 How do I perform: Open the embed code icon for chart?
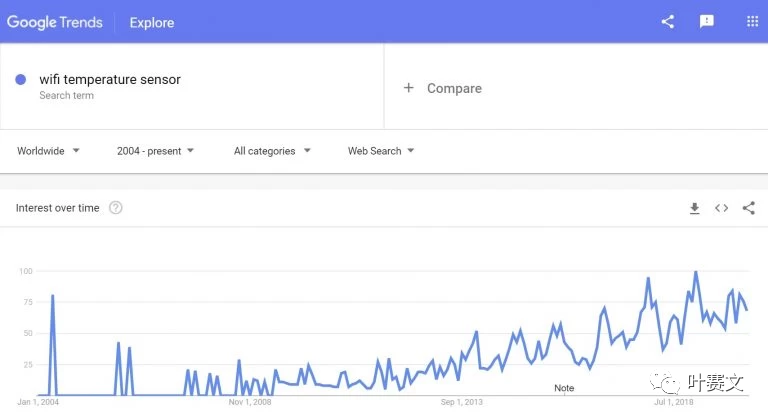tap(721, 208)
